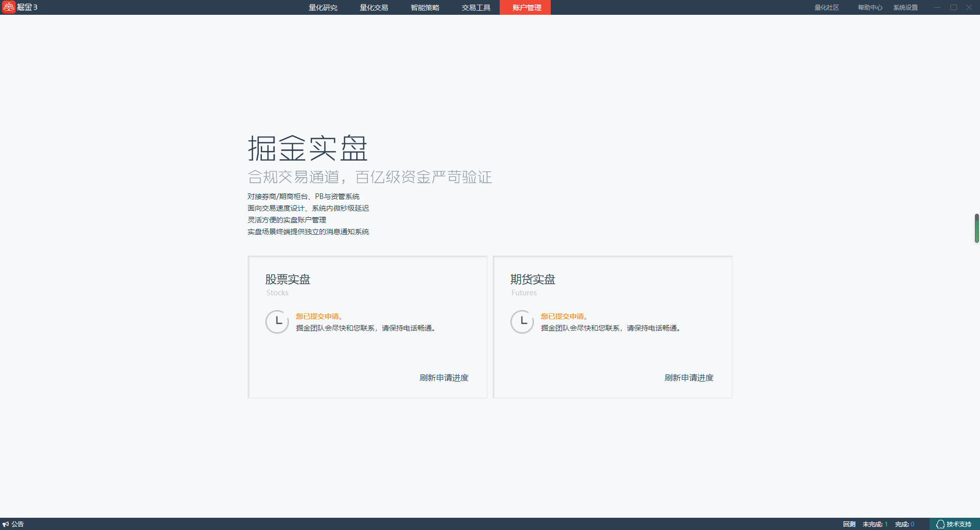Viewport: 980px width, 530px height.
Task: Open 系统设置
Action: (905, 8)
